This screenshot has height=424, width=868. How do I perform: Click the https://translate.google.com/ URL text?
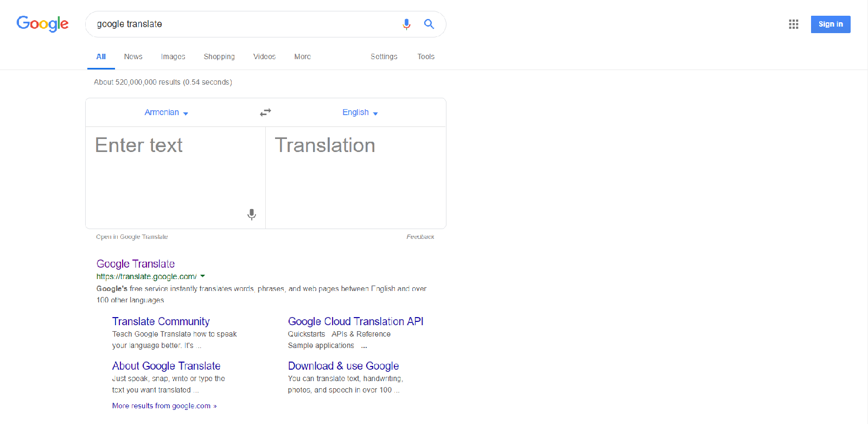(146, 276)
